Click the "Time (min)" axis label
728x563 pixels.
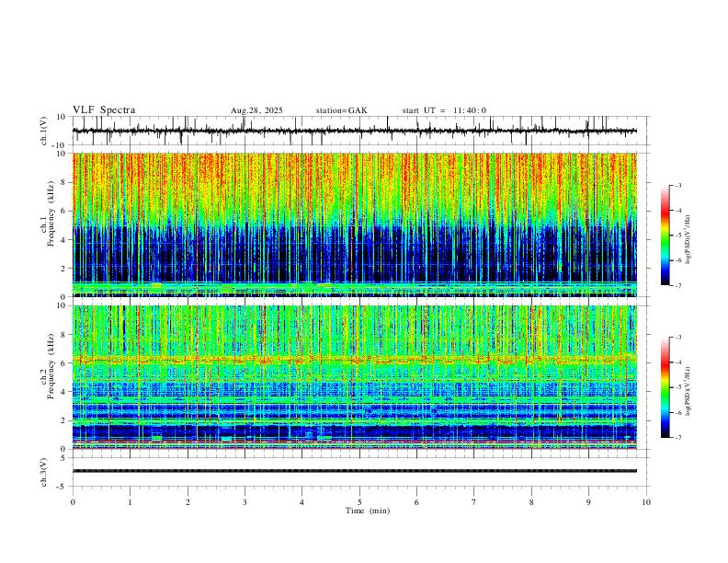click(x=368, y=511)
